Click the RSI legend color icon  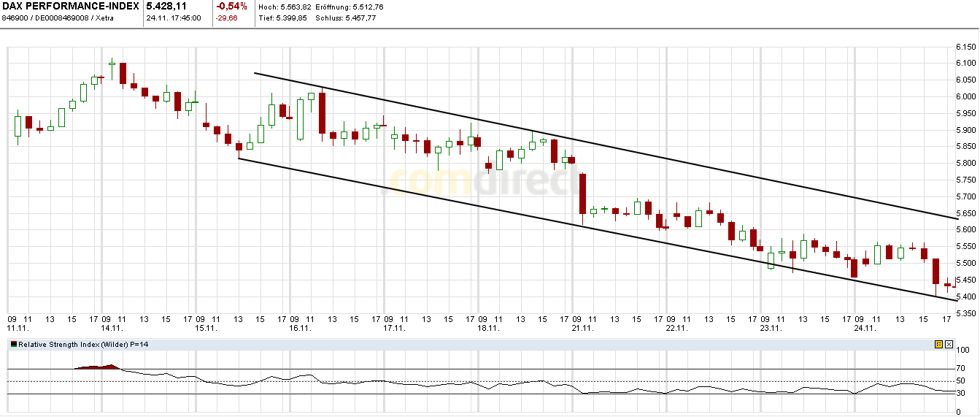tap(14, 344)
